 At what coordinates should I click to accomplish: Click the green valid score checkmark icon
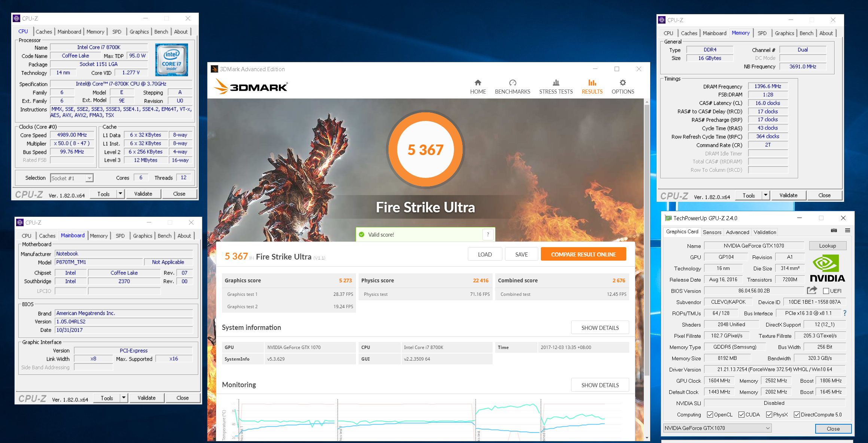[362, 235]
